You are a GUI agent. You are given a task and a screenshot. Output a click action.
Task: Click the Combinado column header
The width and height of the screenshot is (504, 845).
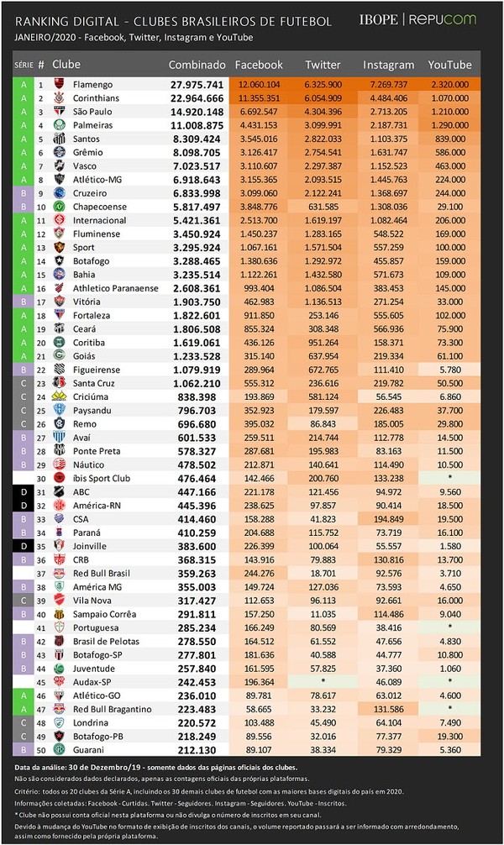pos(197,65)
